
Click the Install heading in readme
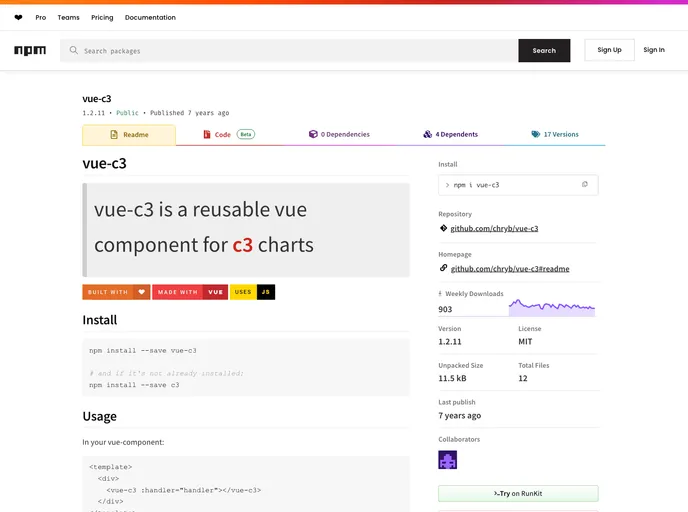(100, 320)
